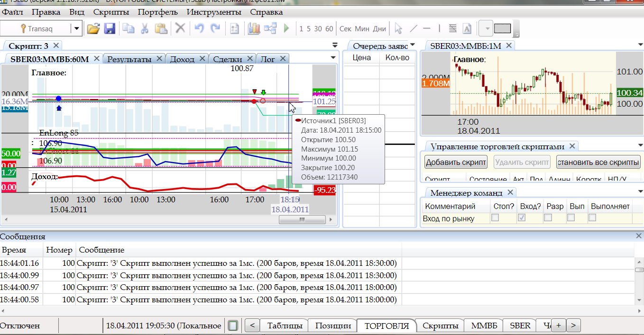Click the bar chart icon in the toolbar
This screenshot has width=644, height=335.
(x=254, y=28)
